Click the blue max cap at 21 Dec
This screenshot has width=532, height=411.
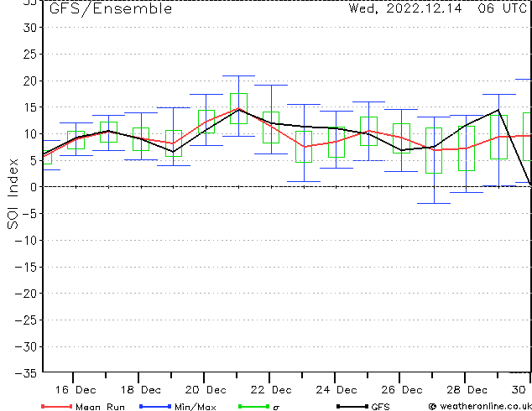click(x=238, y=76)
